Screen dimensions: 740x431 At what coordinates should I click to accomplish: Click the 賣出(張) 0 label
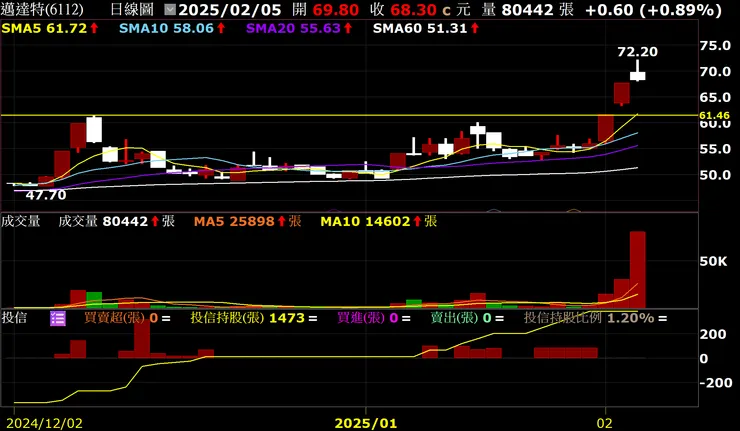coord(461,318)
